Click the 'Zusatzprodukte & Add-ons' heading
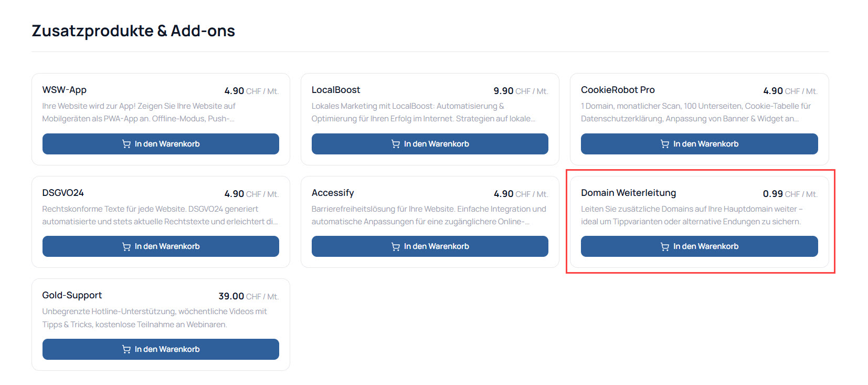The image size is (868, 385). coord(133,31)
